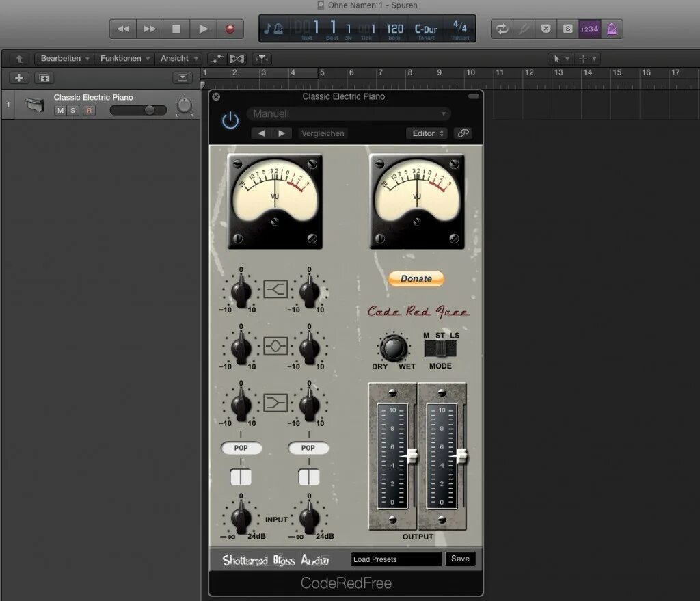
Task: Toggle the automation view icon
Action: [x=217, y=59]
